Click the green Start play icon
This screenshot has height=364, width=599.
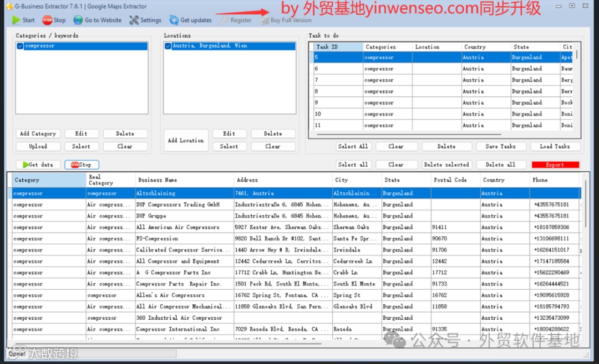pyautogui.click(x=16, y=20)
